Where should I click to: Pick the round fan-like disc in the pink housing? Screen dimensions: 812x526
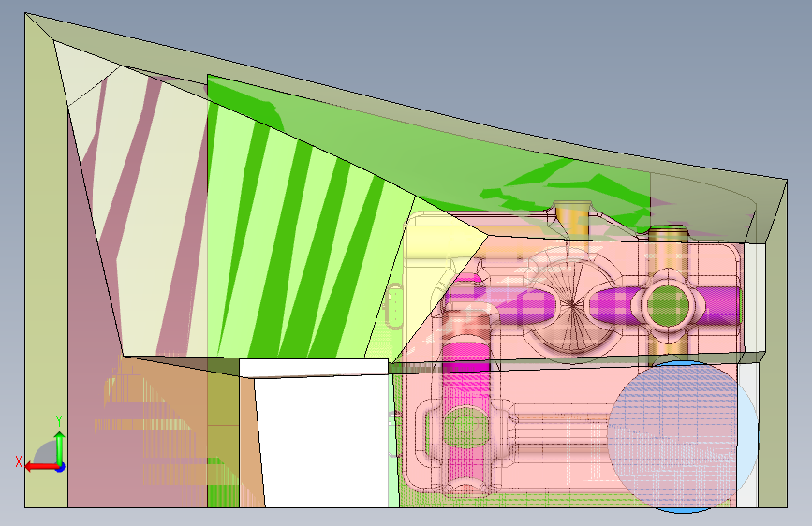pyautogui.click(x=571, y=305)
